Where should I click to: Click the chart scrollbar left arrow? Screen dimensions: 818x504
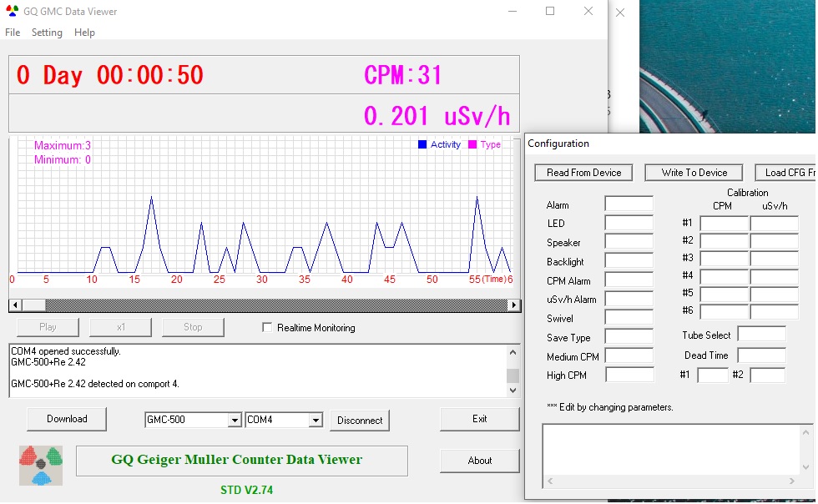14,305
